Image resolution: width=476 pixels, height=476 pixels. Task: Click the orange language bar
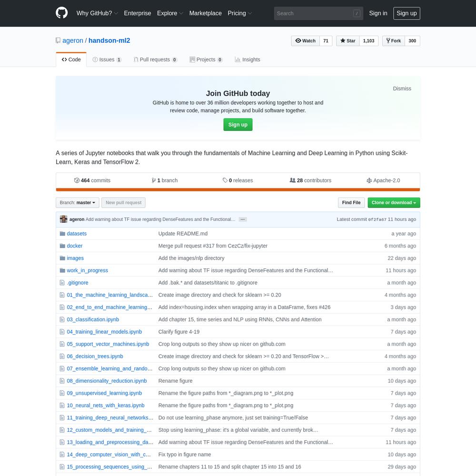pos(238,190)
